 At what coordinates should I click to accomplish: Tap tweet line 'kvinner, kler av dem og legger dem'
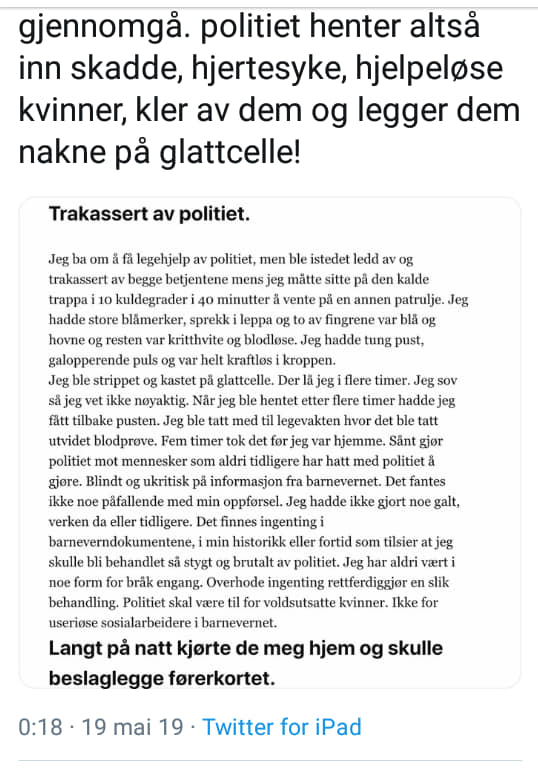click(269, 110)
